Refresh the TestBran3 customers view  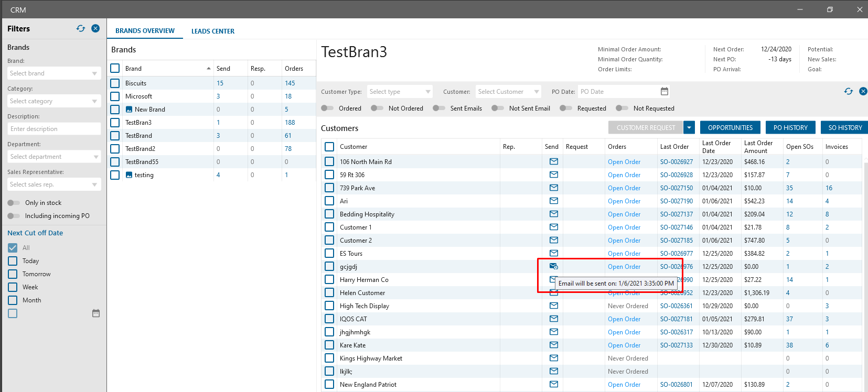tap(849, 91)
